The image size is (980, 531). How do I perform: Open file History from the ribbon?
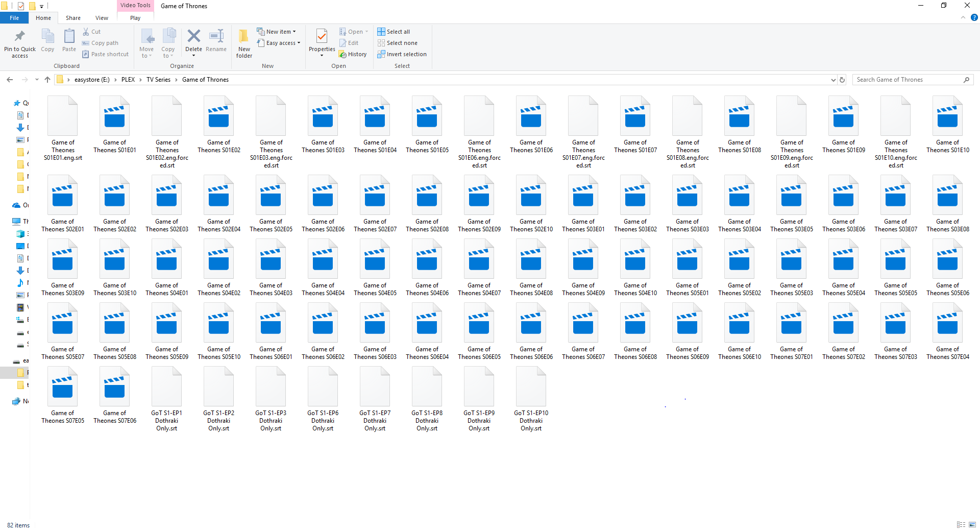[353, 54]
